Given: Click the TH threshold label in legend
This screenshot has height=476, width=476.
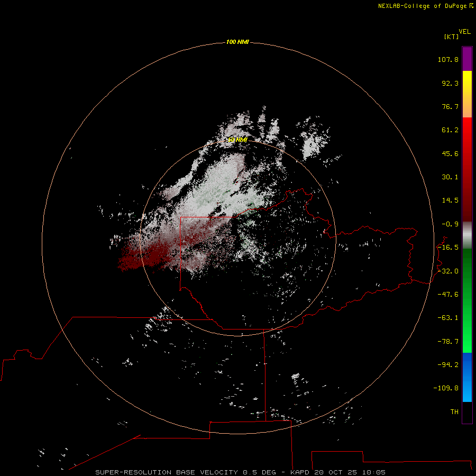Looking at the screenshot, I should click(454, 412).
